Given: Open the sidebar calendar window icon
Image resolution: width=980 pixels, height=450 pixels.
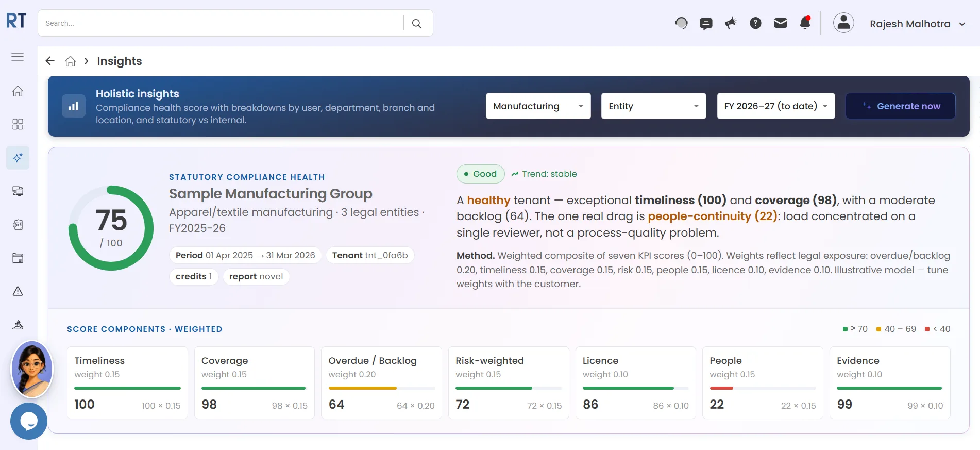Looking at the screenshot, I should tap(18, 258).
